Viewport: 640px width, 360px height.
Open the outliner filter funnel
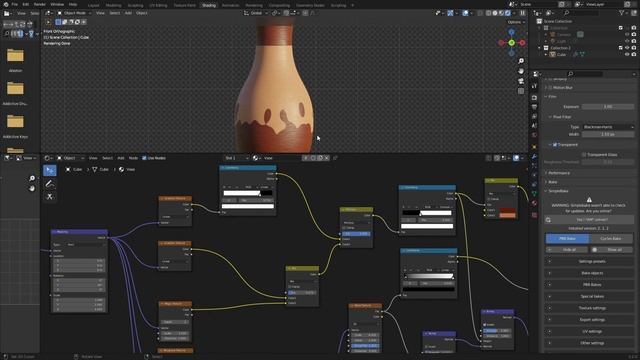[622, 13]
